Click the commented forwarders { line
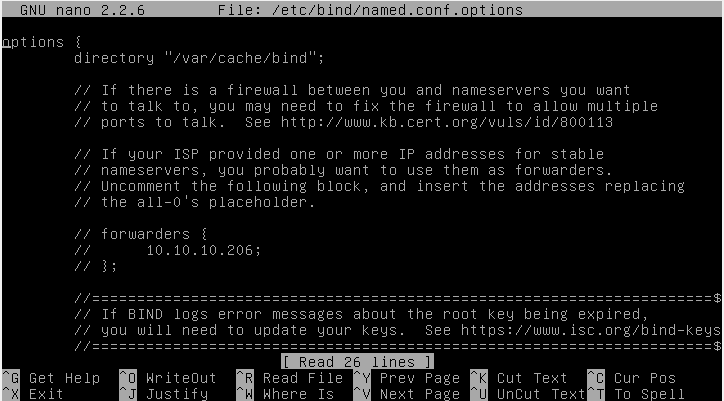 141,234
